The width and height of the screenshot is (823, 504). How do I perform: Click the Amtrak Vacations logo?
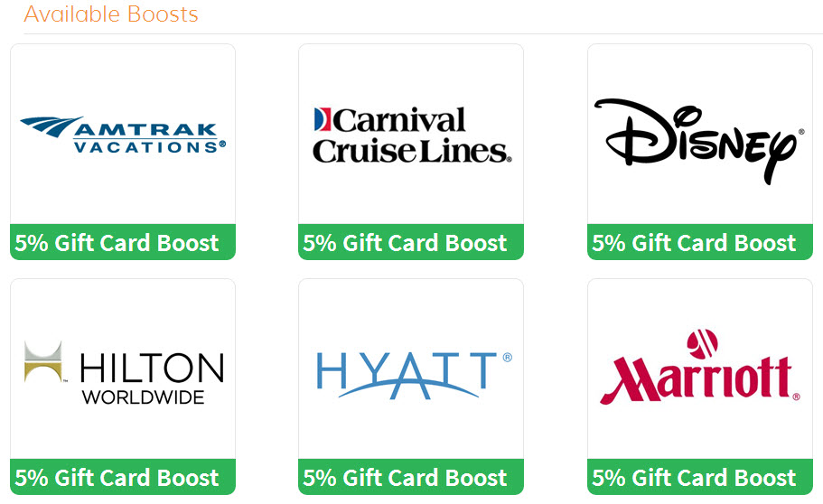[x=124, y=135]
